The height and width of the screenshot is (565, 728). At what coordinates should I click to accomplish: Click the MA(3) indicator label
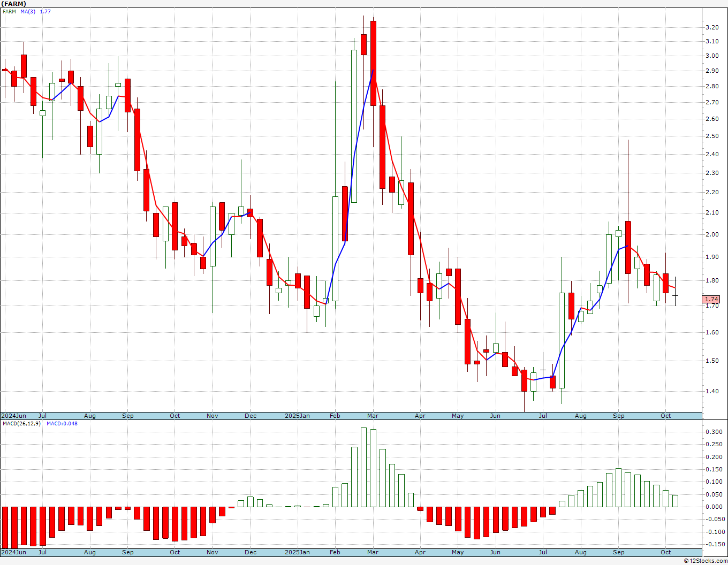pos(28,11)
